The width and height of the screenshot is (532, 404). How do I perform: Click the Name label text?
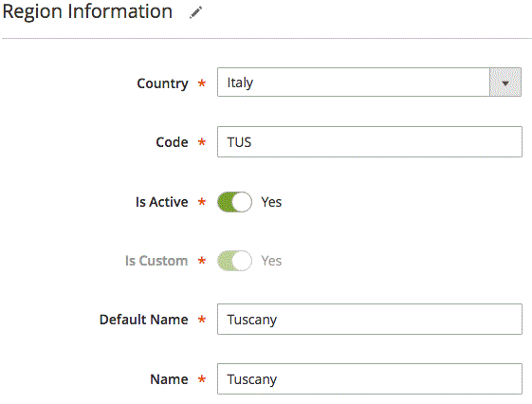tap(169, 379)
